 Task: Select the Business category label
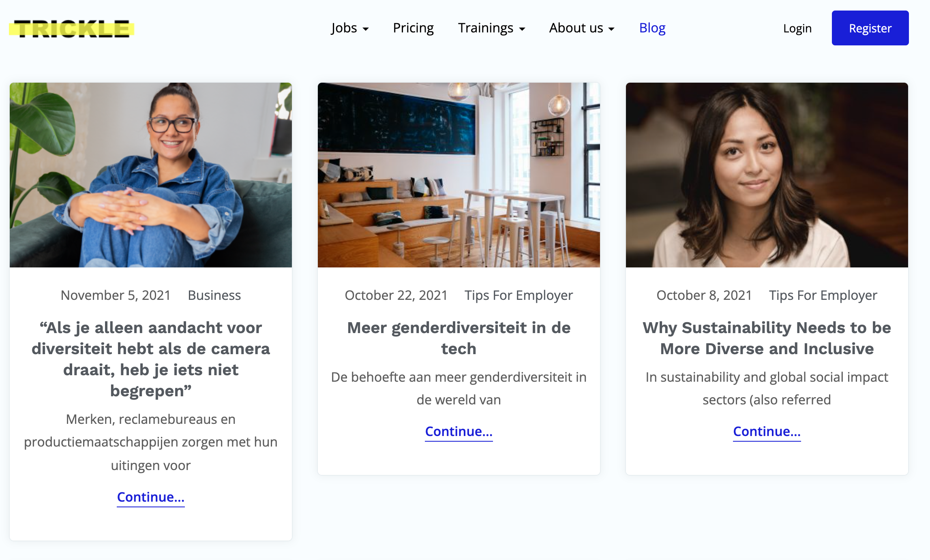214,295
